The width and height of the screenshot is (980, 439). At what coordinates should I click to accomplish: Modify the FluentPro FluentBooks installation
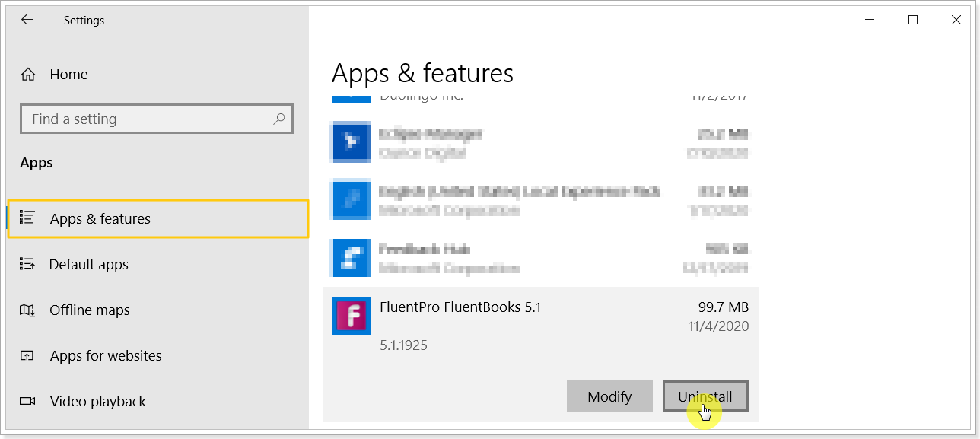click(609, 396)
